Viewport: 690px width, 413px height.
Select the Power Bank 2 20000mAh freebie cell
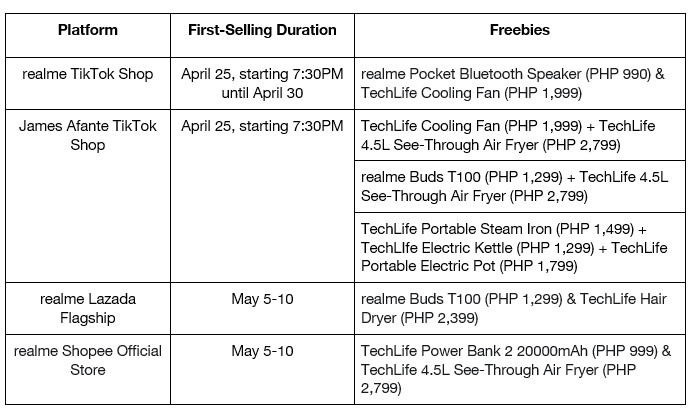[x=519, y=369]
